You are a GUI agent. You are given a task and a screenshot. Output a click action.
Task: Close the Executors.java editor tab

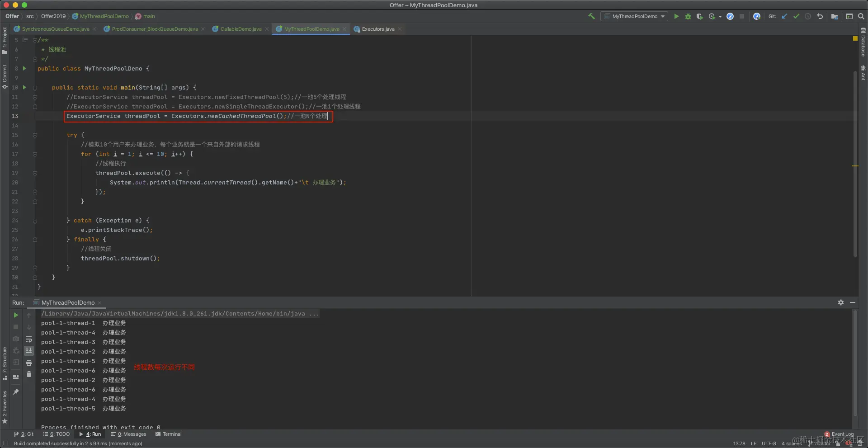pyautogui.click(x=400, y=29)
